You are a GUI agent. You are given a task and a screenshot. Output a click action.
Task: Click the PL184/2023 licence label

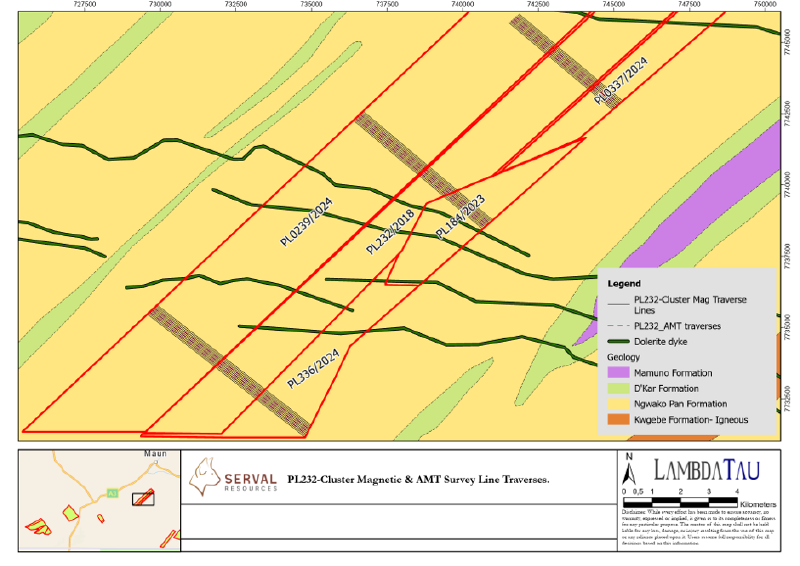tap(460, 217)
